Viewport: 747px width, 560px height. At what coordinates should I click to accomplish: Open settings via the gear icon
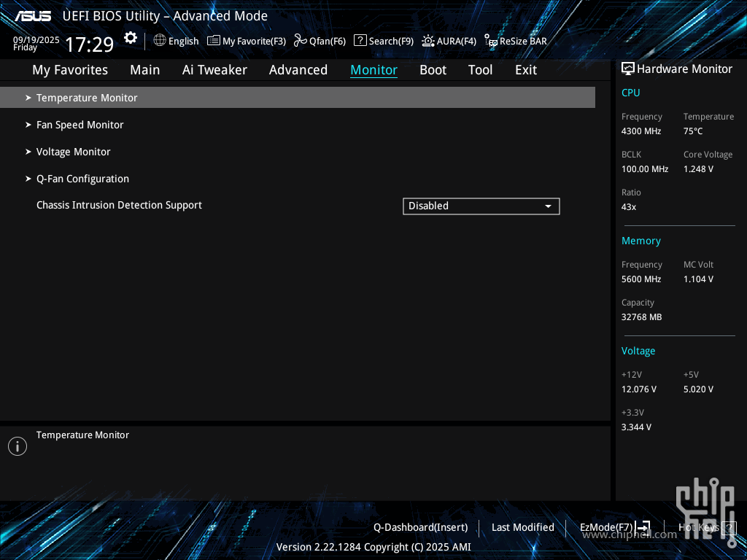(x=131, y=38)
